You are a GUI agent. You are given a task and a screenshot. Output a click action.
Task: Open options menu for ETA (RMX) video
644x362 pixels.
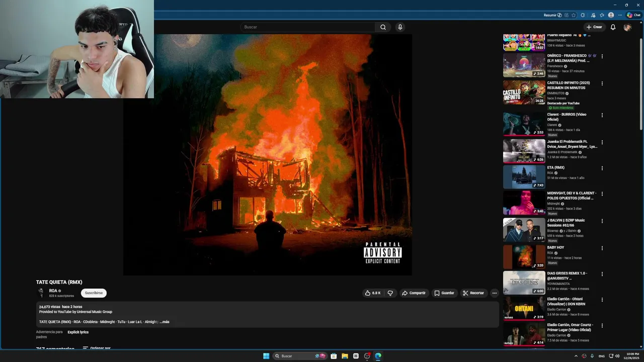click(x=602, y=168)
